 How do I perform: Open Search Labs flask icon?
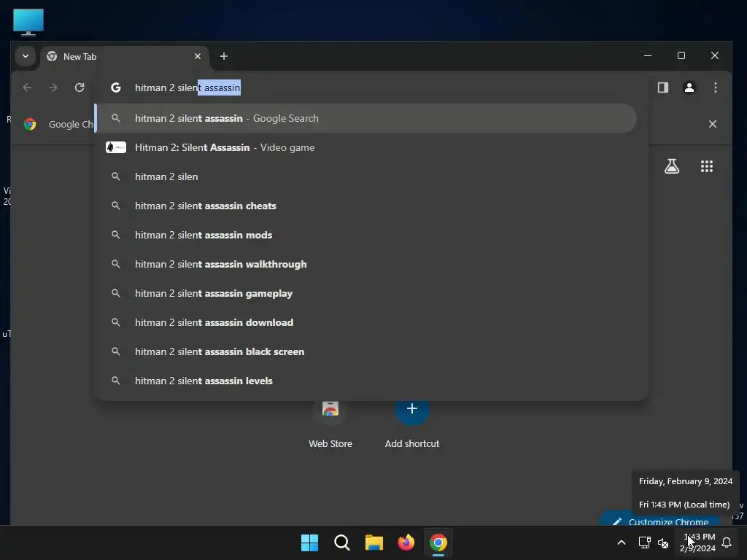coord(672,166)
